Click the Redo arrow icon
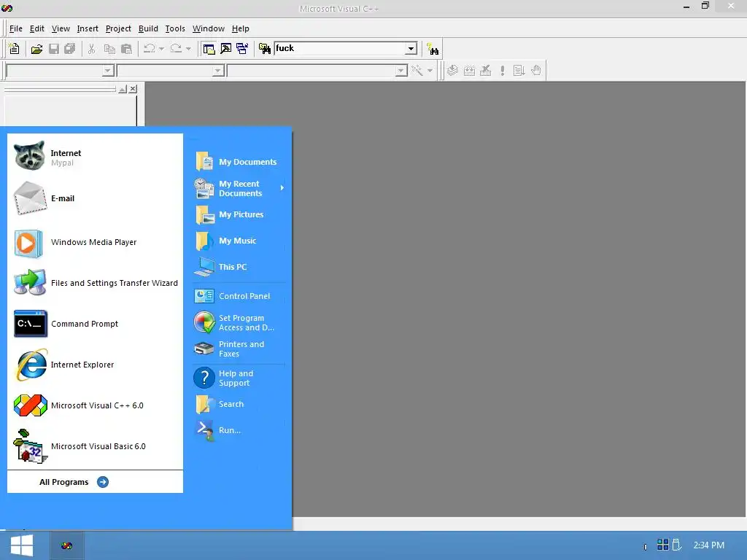The width and height of the screenshot is (747, 560). (x=176, y=49)
